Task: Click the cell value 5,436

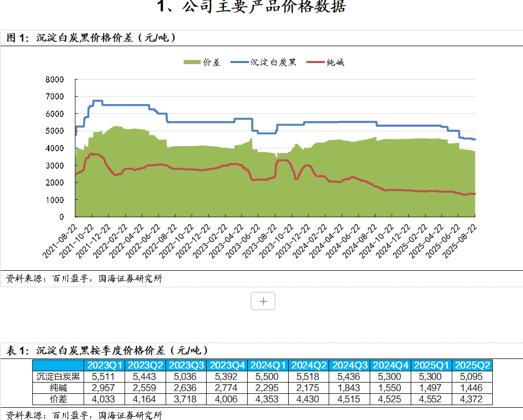Action: (x=349, y=376)
